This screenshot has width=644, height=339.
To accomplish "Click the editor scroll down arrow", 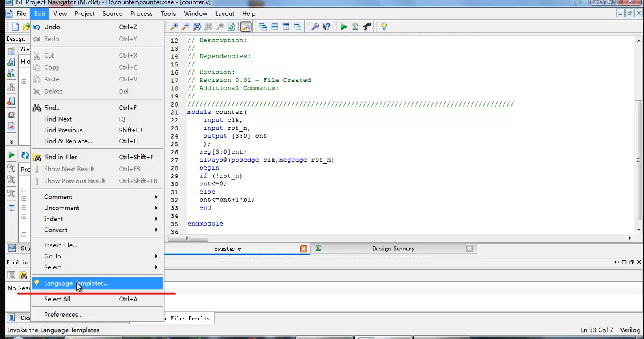I will coord(638,230).
